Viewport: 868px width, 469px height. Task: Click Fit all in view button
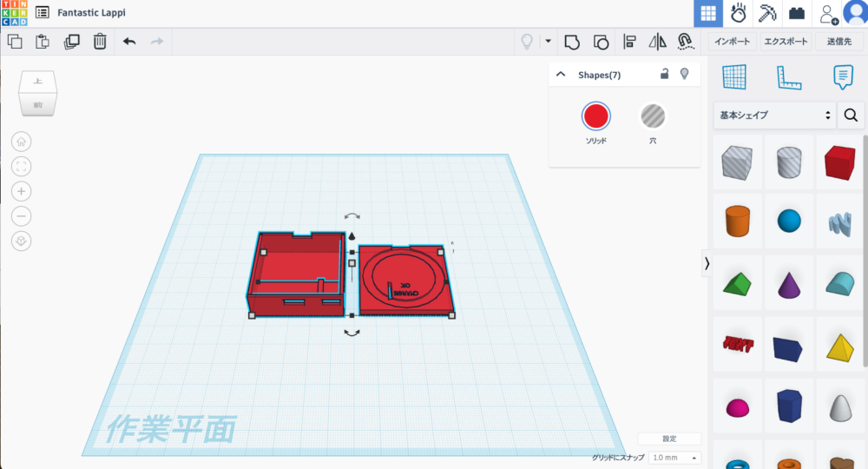click(21, 167)
